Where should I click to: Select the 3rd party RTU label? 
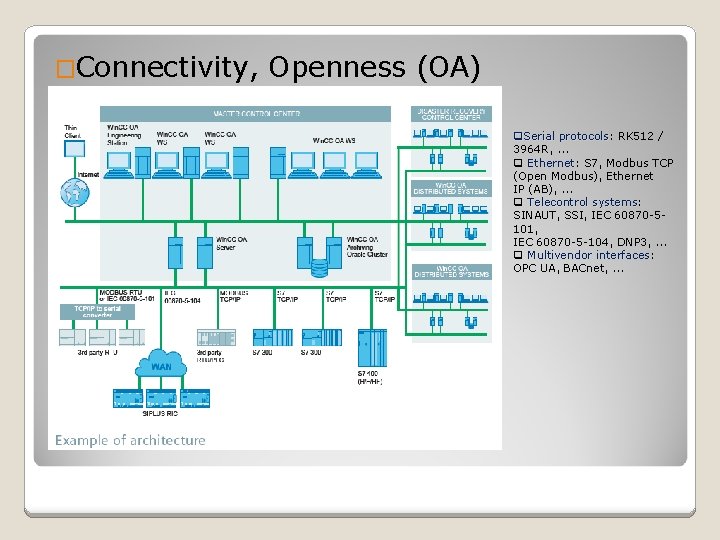[x=97, y=352]
